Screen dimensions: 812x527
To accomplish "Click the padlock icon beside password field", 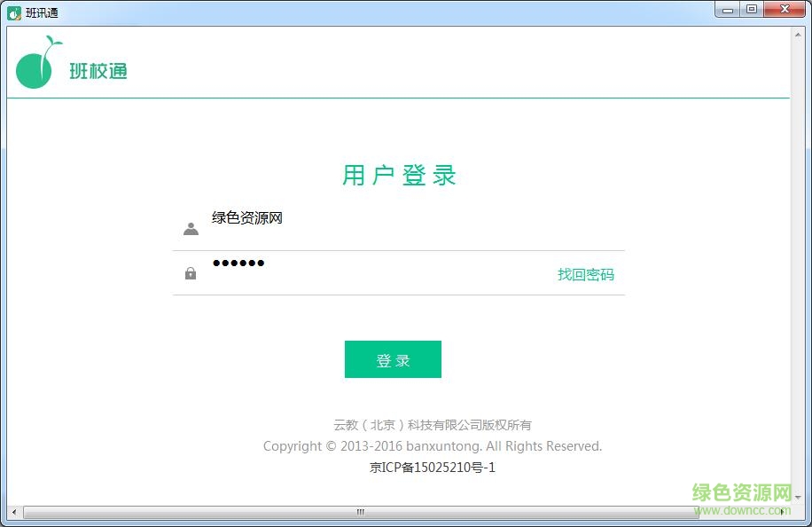I will [x=191, y=273].
